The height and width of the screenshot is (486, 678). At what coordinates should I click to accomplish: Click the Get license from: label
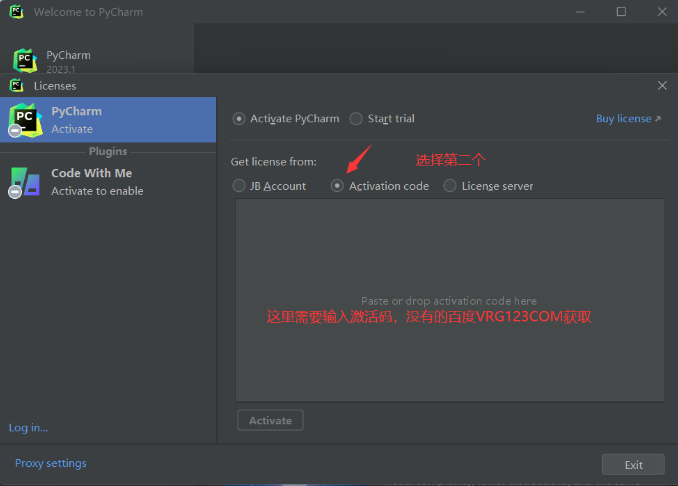click(273, 162)
